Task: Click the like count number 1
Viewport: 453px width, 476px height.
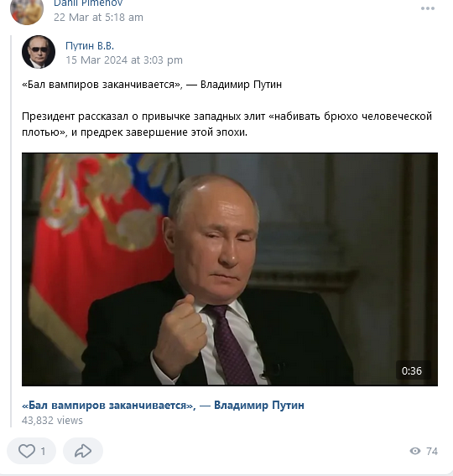Action: 43,451
